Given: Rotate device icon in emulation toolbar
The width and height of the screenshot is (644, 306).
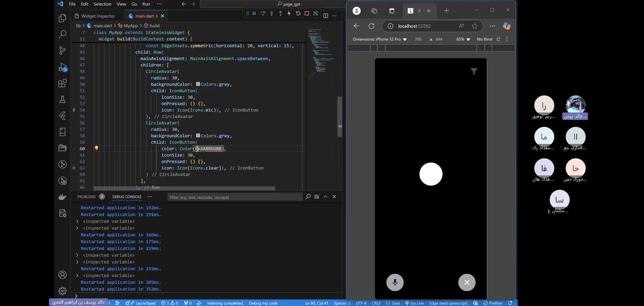Looking at the screenshot, I should [x=499, y=39].
